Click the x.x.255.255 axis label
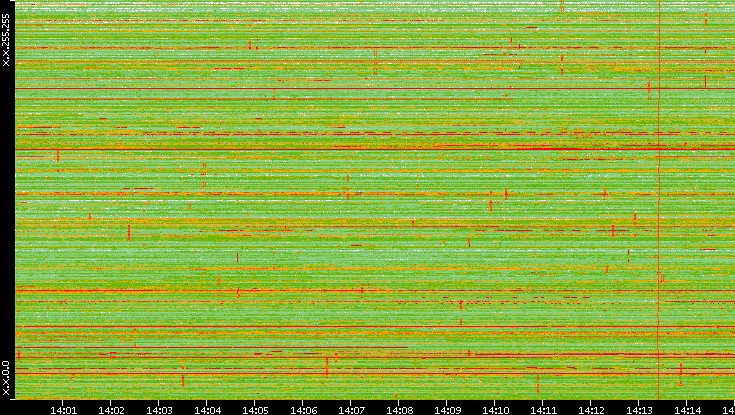This screenshot has width=735, height=415. pyautogui.click(x=6, y=39)
